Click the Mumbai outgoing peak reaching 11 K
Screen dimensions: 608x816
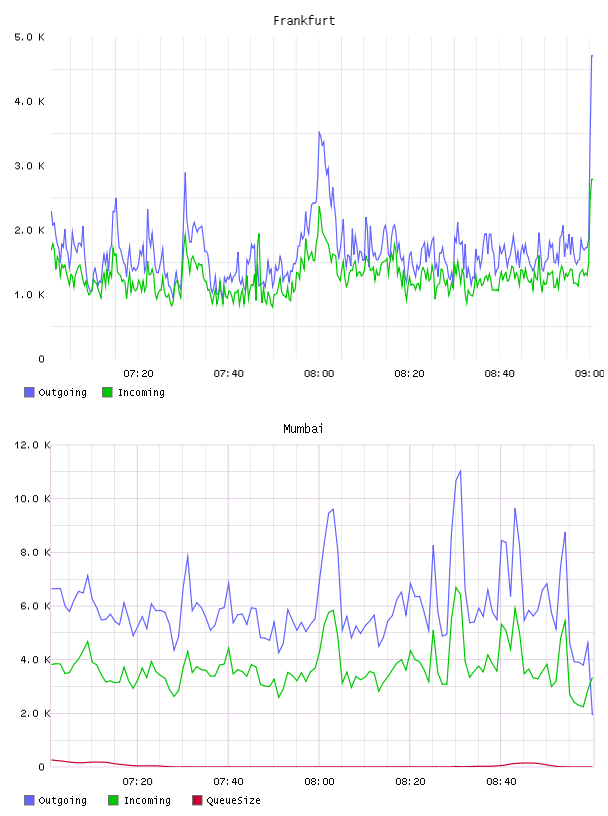(460, 471)
